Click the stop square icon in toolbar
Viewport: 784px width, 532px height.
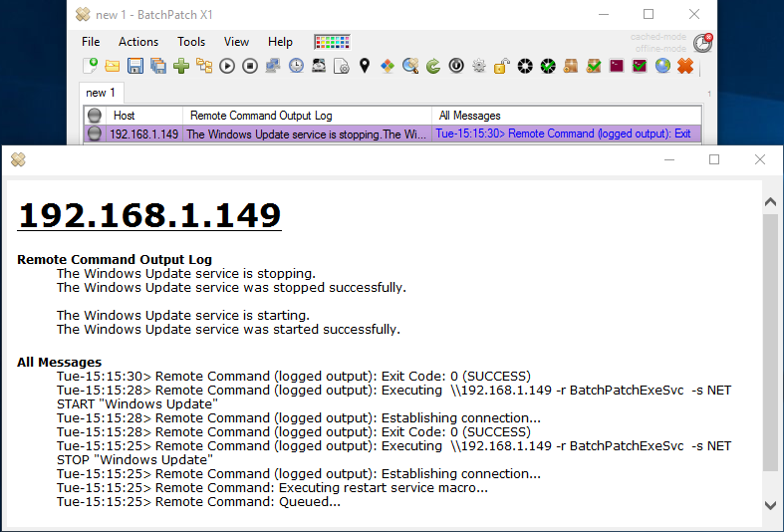click(x=250, y=66)
